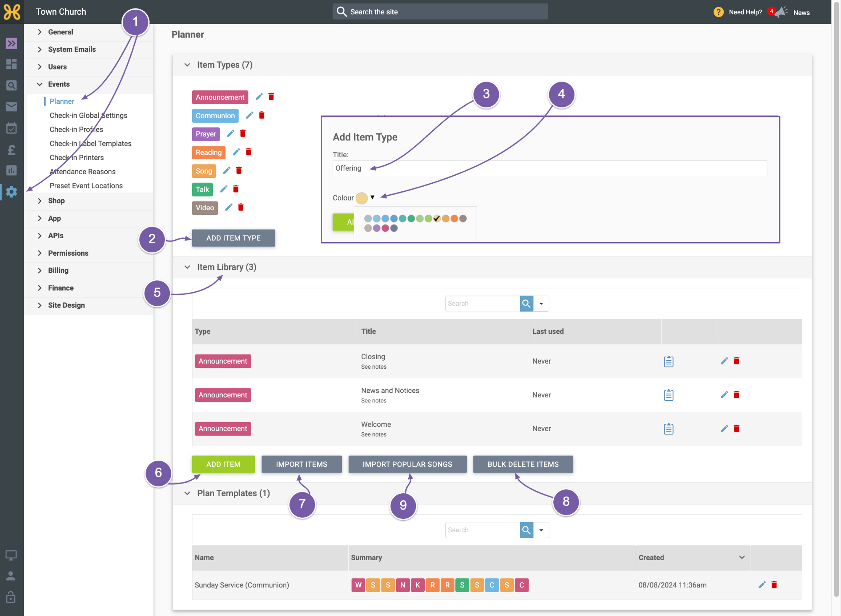
Task: Open Preset Event Locations
Action: 86,185
